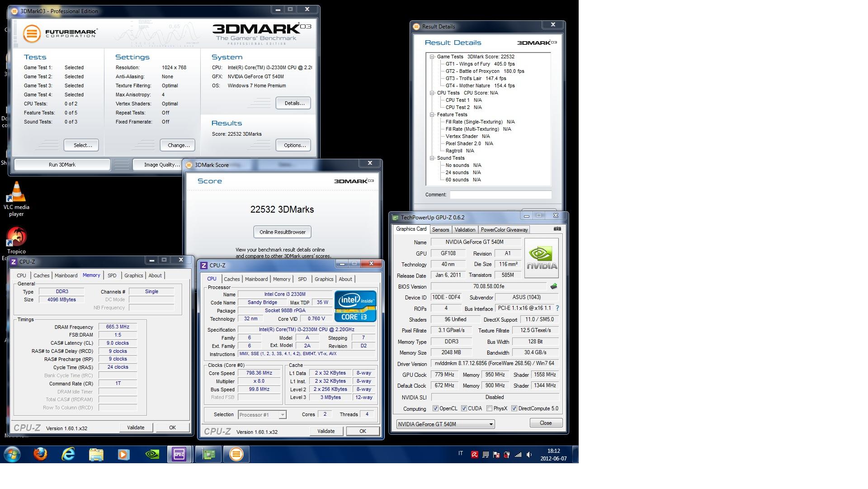
Task: Collapse Sound Tests tree node
Action: (432, 158)
